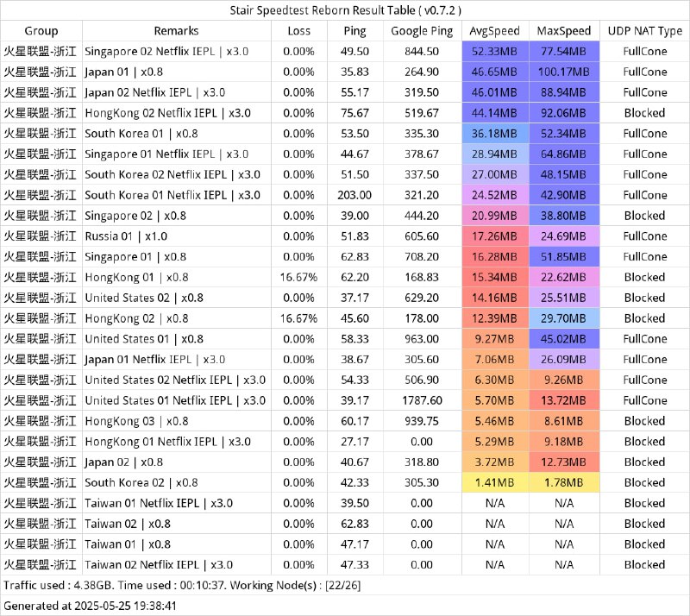Click the 92.06MB max speed cell
Viewport: 690px width, 616px height.
point(564,113)
